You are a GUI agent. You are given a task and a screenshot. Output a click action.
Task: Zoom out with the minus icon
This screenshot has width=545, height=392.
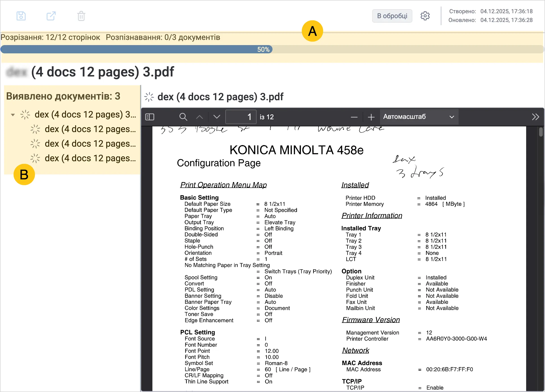(354, 117)
